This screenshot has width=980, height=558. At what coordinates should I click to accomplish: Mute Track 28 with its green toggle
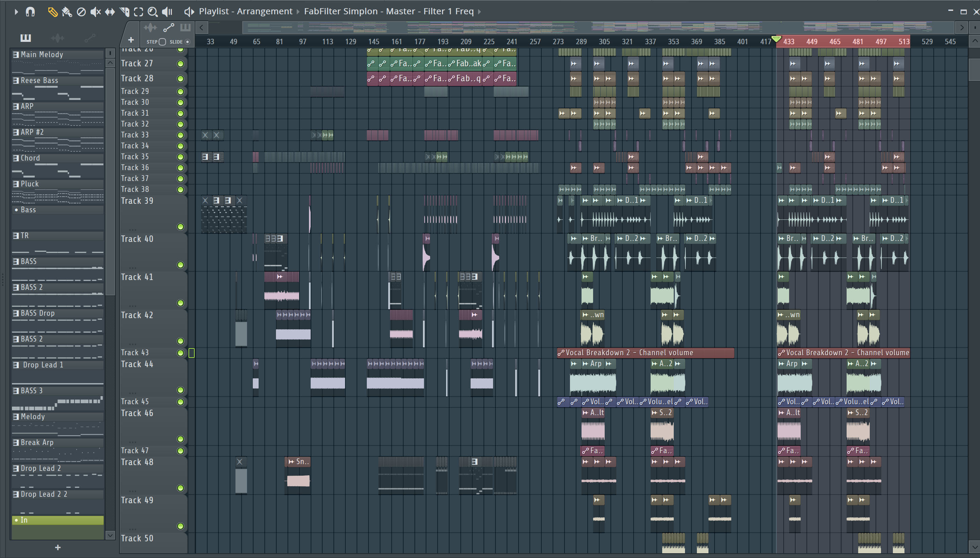click(x=180, y=79)
